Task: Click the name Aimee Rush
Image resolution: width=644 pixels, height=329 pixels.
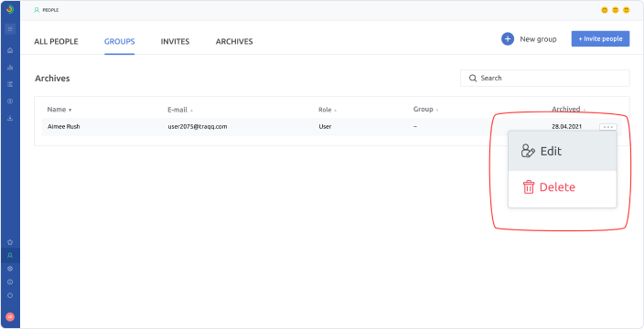Action: click(64, 127)
